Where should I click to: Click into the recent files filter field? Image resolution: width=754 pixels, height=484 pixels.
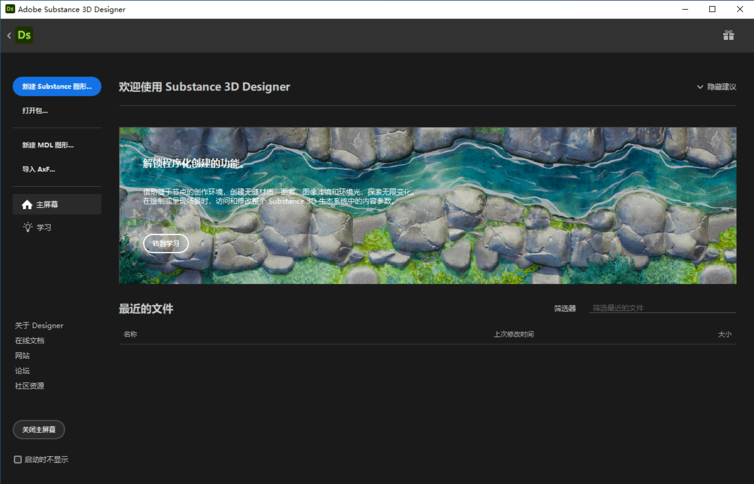coord(663,308)
